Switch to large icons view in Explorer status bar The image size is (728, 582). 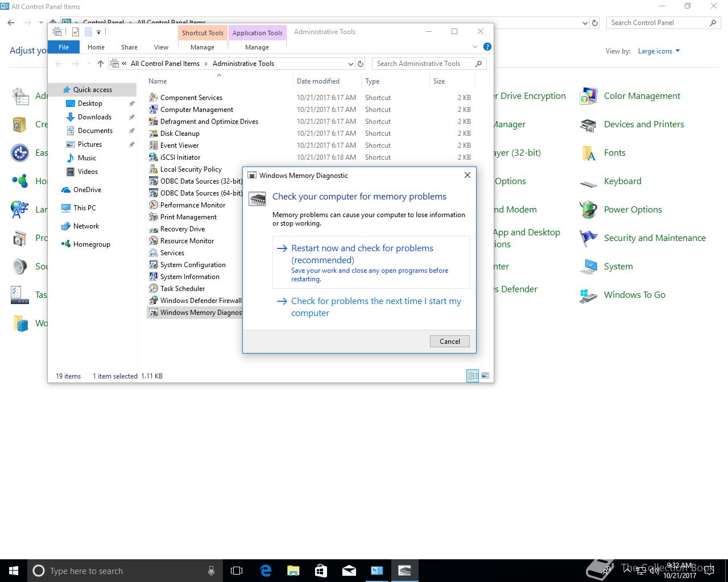tap(485, 376)
